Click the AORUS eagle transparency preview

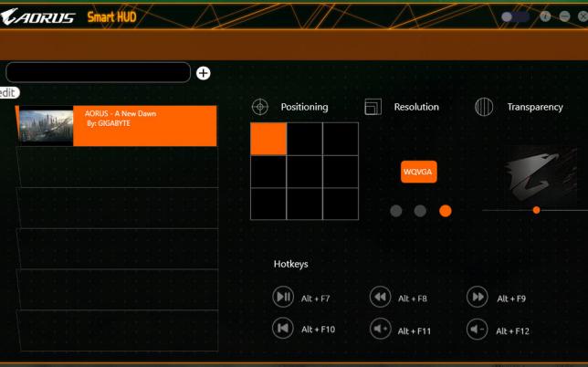(x=541, y=175)
